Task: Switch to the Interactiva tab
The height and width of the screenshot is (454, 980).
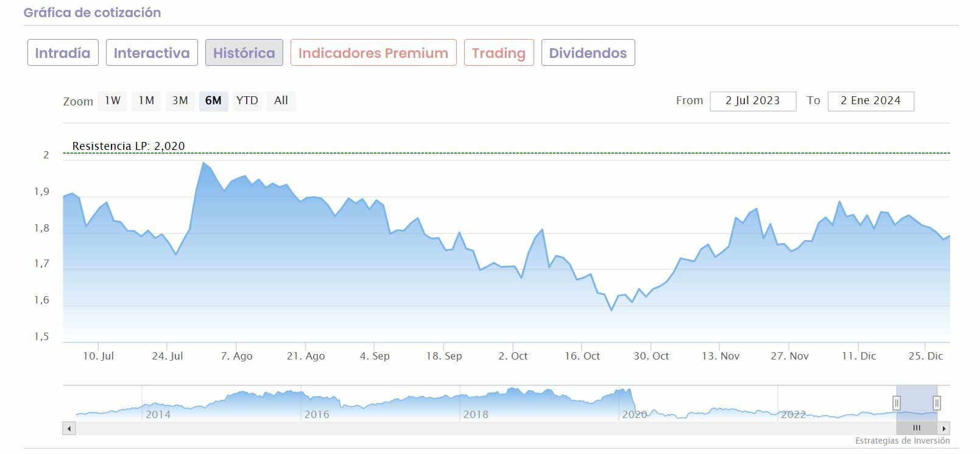Action: (152, 53)
